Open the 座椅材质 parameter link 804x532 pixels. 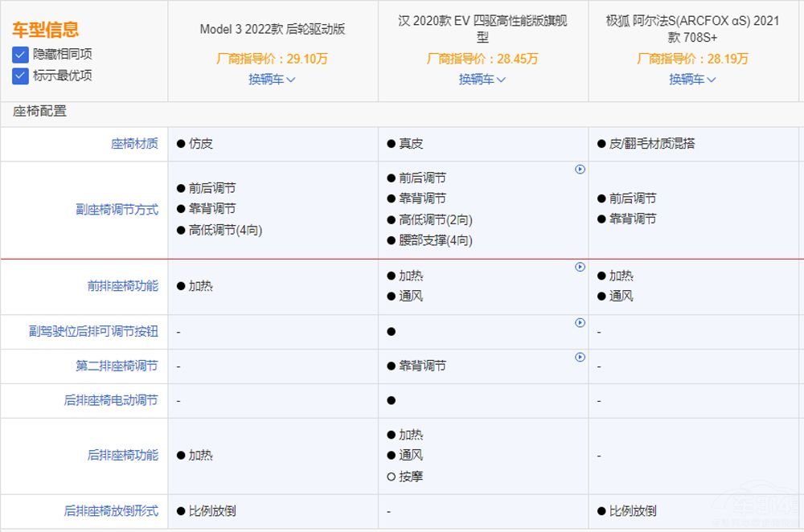[134, 144]
